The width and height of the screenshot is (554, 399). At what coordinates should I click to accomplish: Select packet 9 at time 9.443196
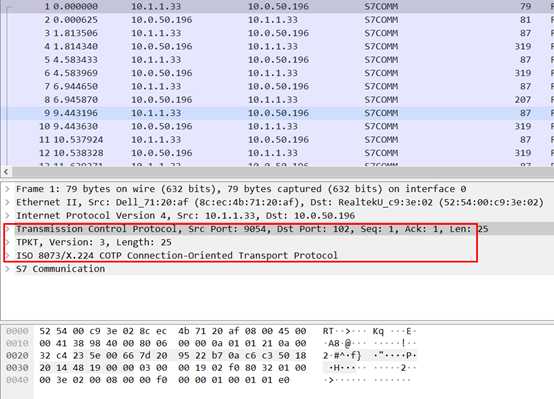pyautogui.click(x=277, y=113)
